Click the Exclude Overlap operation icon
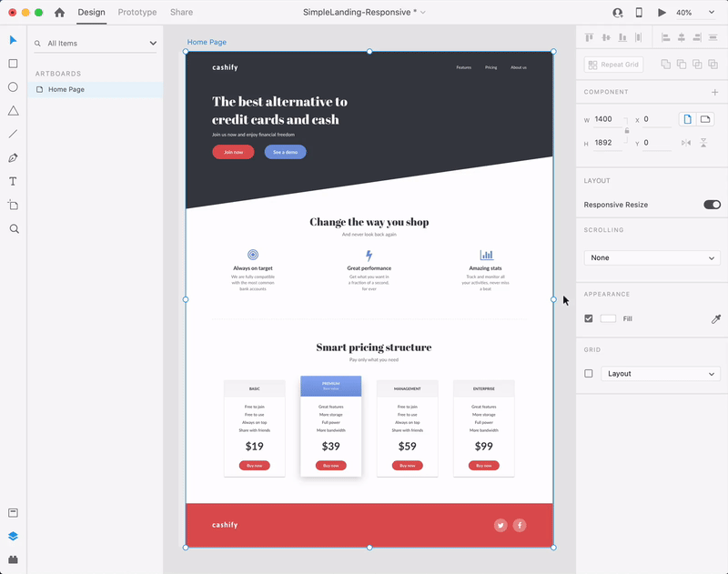This screenshot has height=574, width=728. (713, 64)
